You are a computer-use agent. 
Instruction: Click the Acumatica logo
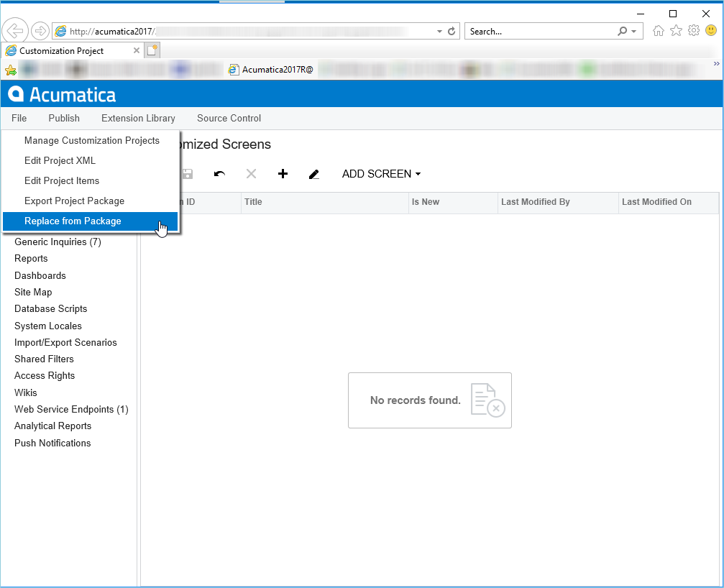tap(62, 94)
